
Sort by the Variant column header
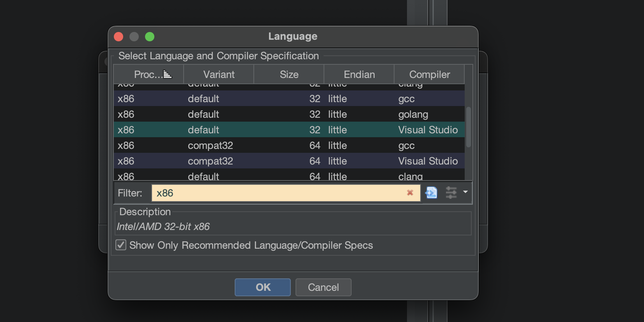[219, 74]
